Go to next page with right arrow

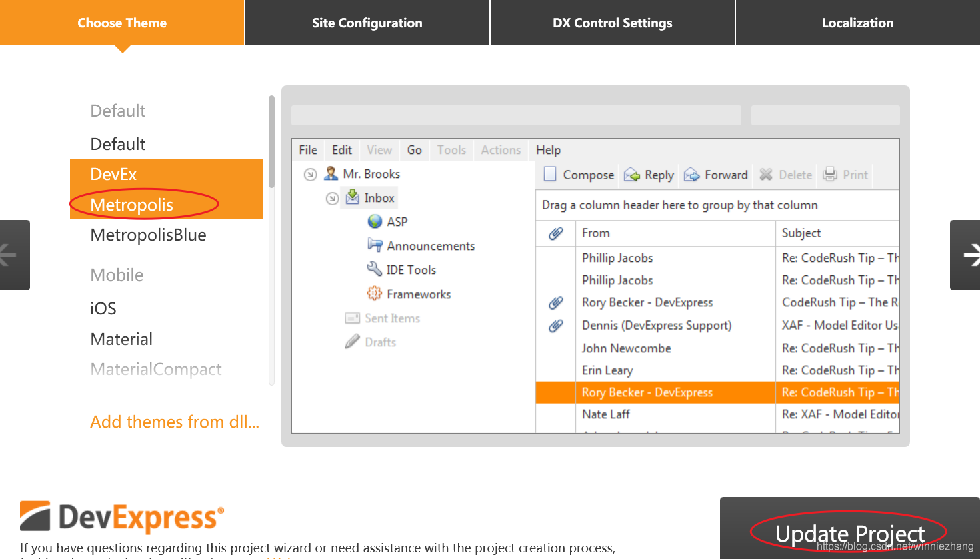(965, 255)
